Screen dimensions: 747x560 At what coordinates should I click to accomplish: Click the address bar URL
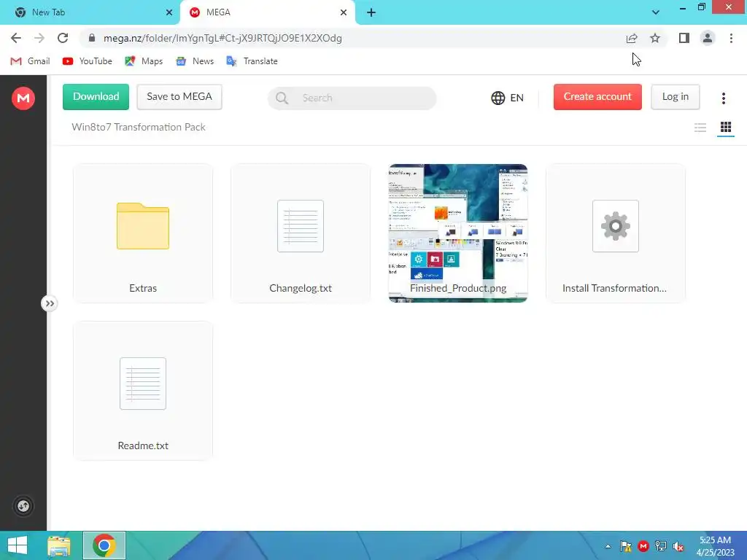click(x=223, y=38)
